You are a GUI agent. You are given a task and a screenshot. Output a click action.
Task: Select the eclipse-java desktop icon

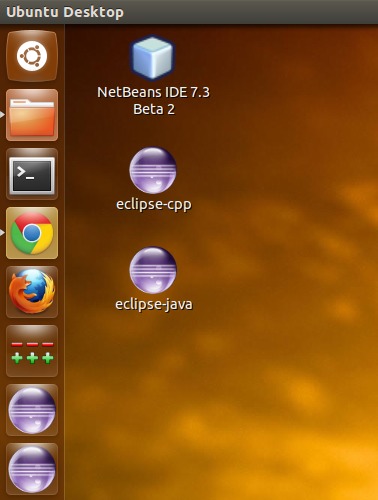click(x=153, y=270)
